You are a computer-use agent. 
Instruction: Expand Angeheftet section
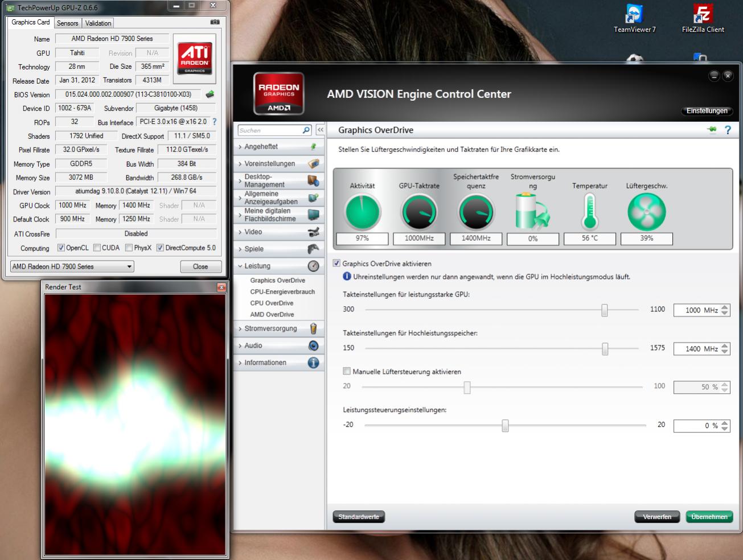pos(278,146)
